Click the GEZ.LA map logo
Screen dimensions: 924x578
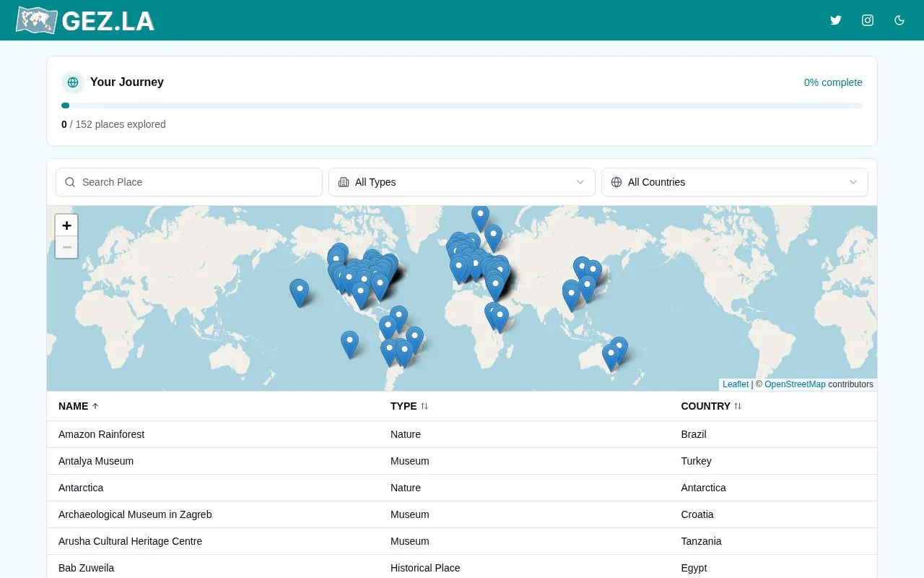point(36,20)
